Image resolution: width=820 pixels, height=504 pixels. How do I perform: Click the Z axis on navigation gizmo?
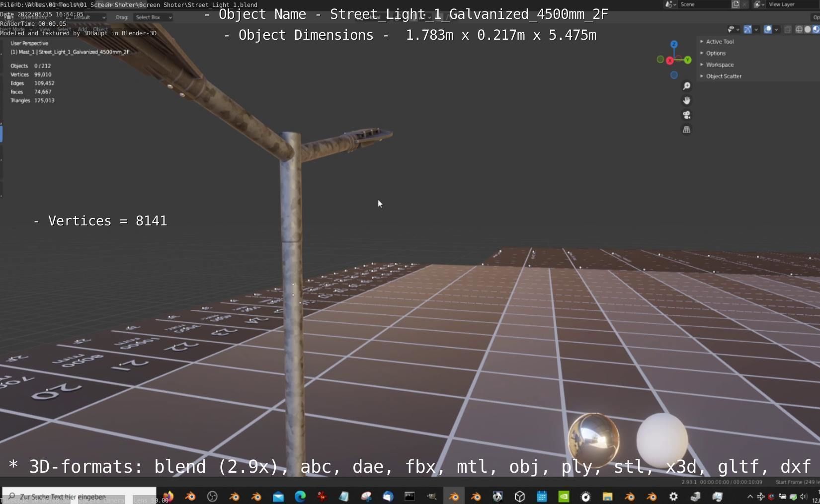[x=674, y=44]
